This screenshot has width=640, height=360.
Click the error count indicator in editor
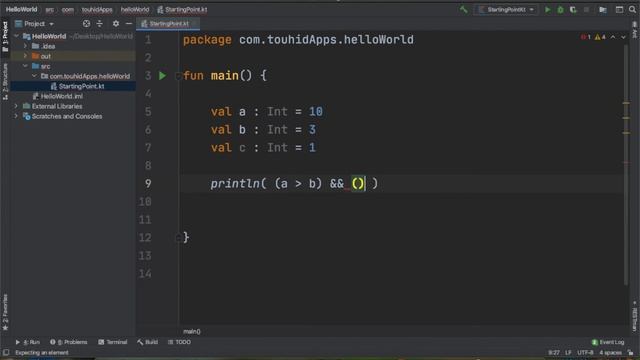[586, 37]
